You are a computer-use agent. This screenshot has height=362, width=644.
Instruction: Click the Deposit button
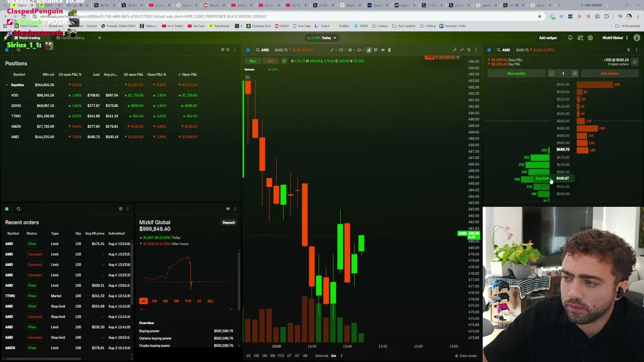tap(229, 223)
